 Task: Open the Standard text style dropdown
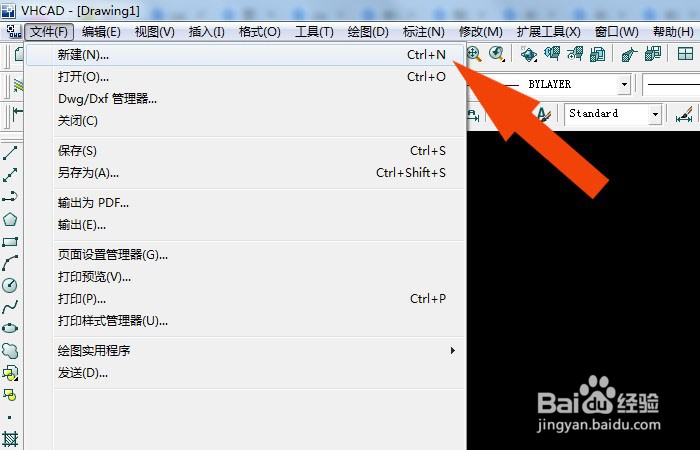pyautogui.click(x=655, y=114)
